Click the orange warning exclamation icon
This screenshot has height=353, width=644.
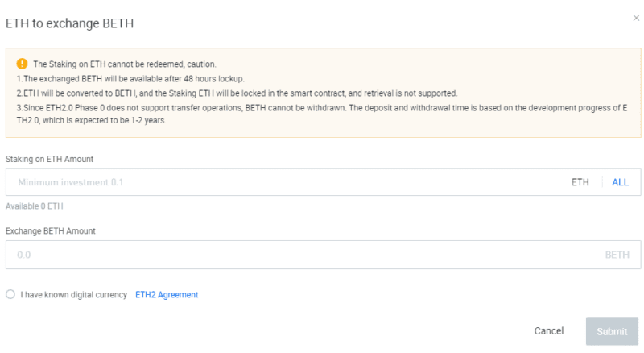pyautogui.click(x=22, y=64)
